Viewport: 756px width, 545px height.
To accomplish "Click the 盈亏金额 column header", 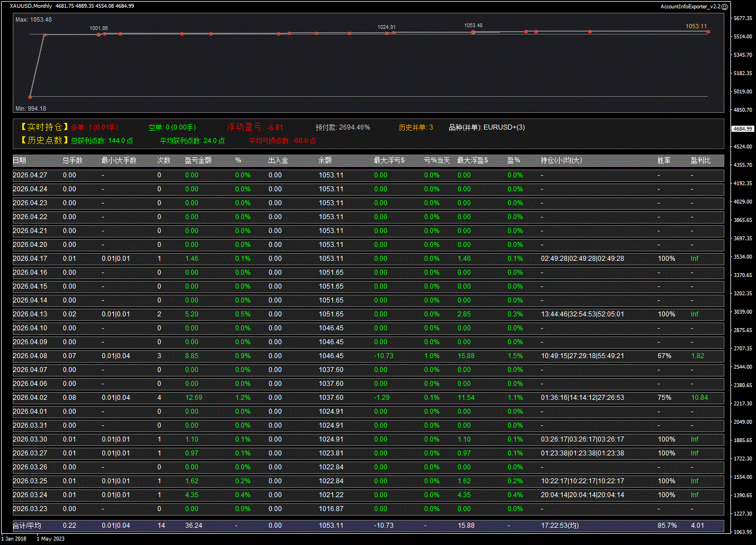I will [x=198, y=160].
